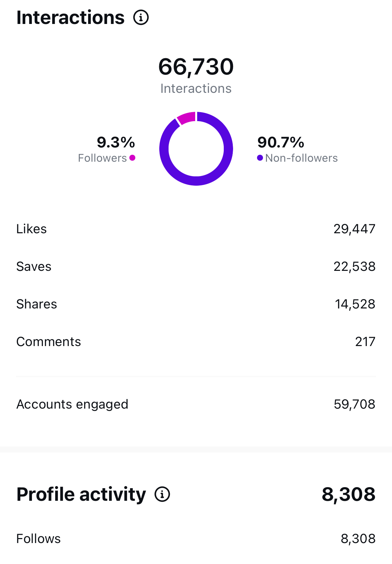Tap the Profile activity heading
This screenshot has width=392, height=564.
81,494
